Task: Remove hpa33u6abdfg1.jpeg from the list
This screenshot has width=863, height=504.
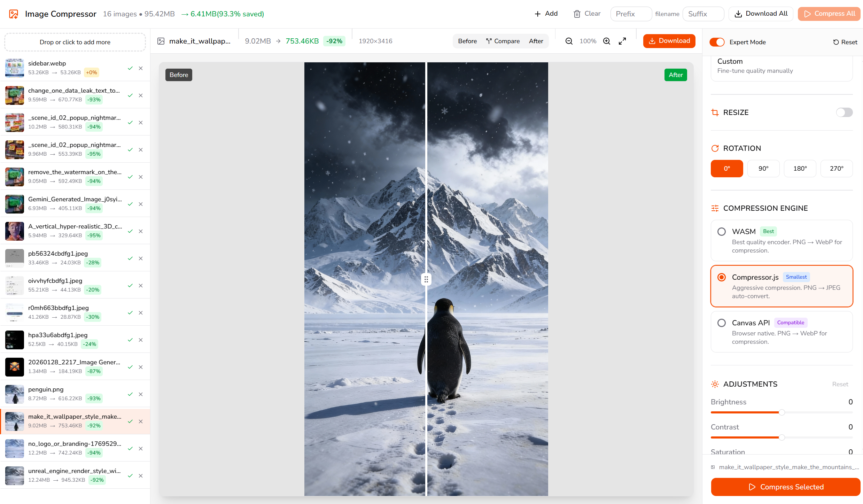Action: tap(141, 340)
